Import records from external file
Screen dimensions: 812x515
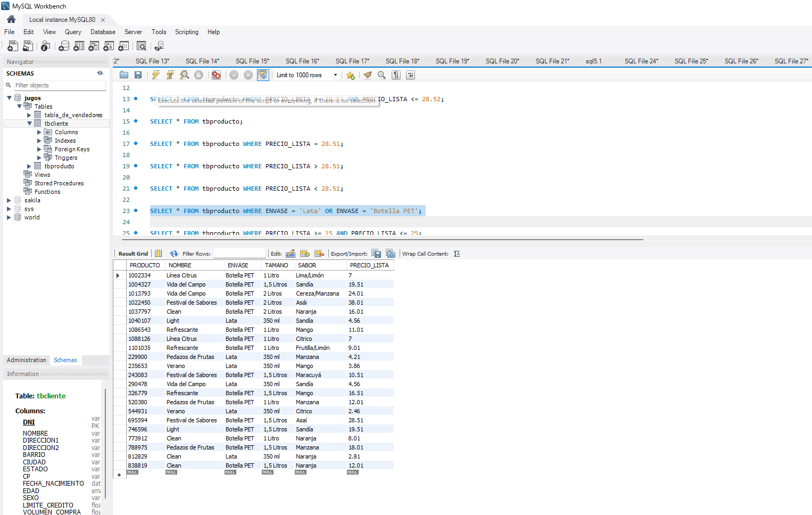pyautogui.click(x=391, y=254)
